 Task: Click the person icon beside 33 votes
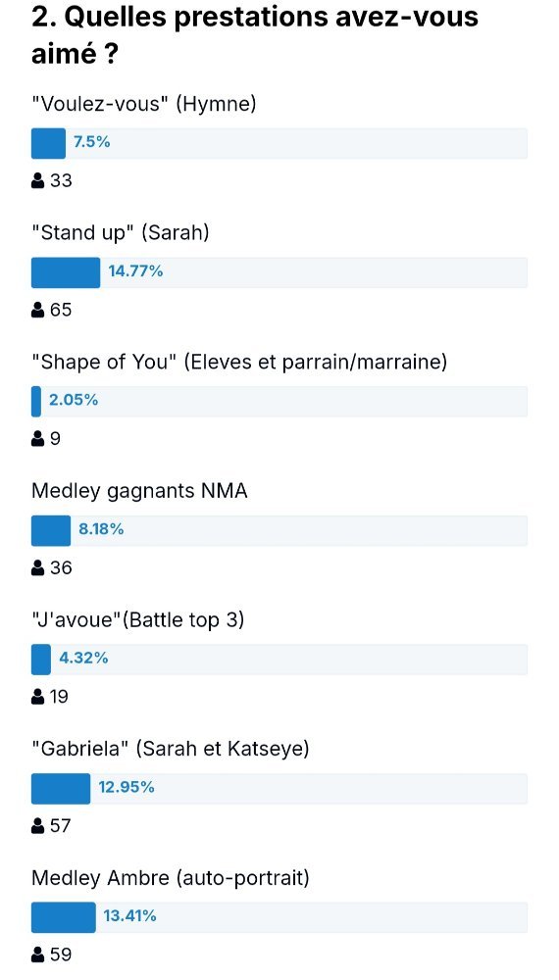[x=37, y=181]
